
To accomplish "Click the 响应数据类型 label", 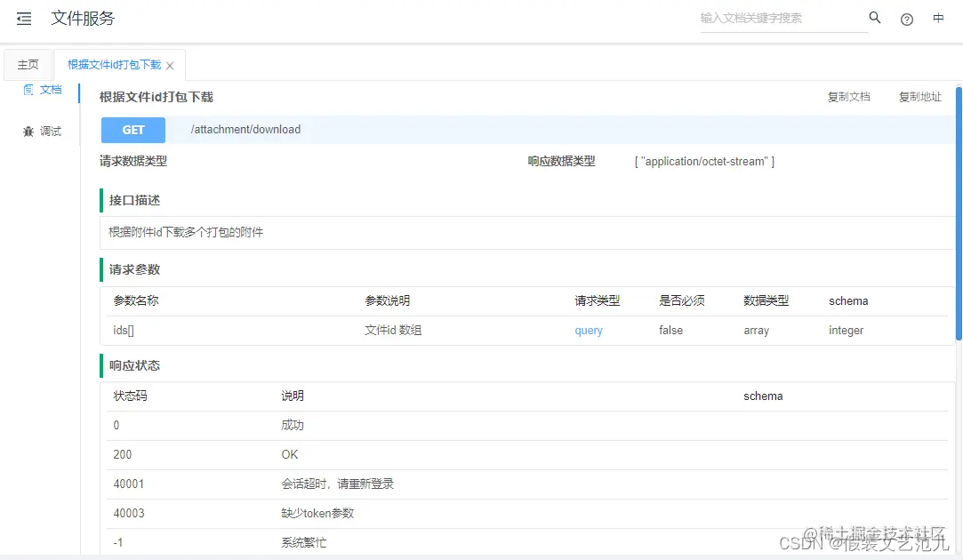I will click(561, 162).
